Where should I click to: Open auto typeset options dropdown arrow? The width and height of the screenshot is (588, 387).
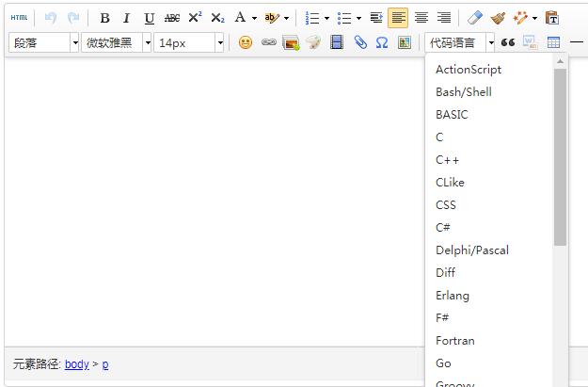[534, 18]
